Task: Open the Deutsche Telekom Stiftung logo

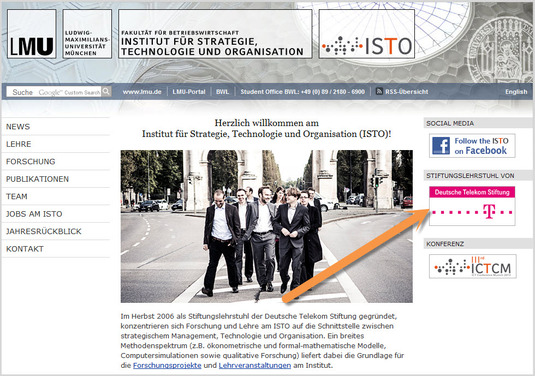Action: (472, 206)
